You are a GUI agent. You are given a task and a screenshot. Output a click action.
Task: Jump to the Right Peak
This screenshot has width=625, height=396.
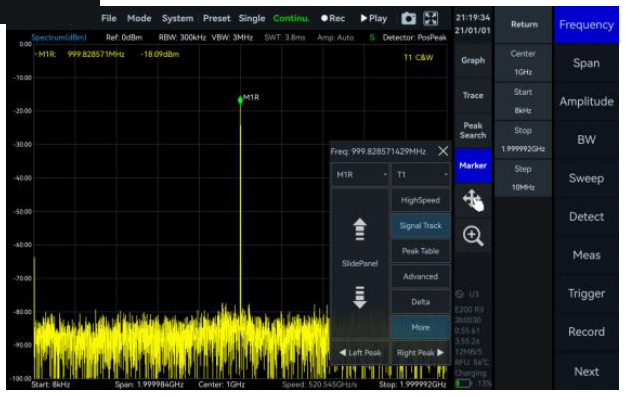[421, 353]
